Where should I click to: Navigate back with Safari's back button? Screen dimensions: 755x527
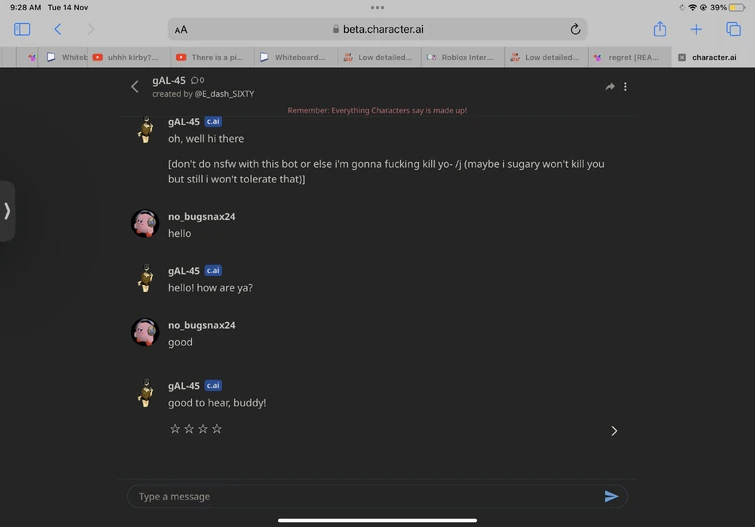pyautogui.click(x=58, y=29)
